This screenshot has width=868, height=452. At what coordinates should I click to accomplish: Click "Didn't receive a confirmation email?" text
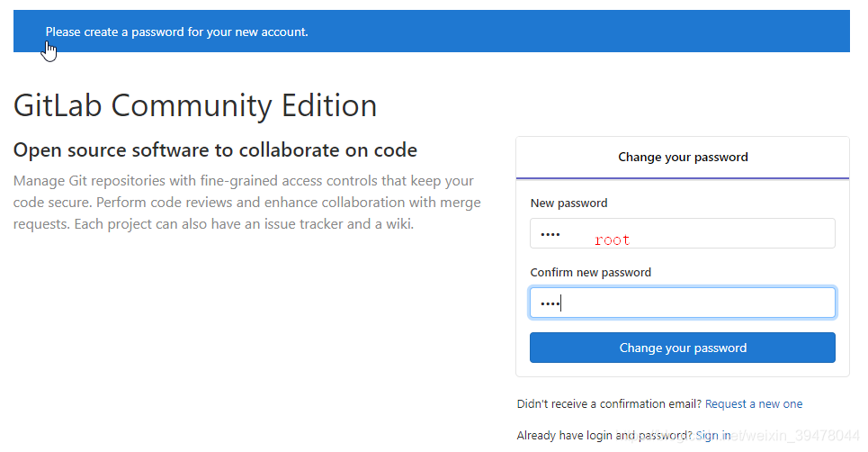(x=609, y=403)
